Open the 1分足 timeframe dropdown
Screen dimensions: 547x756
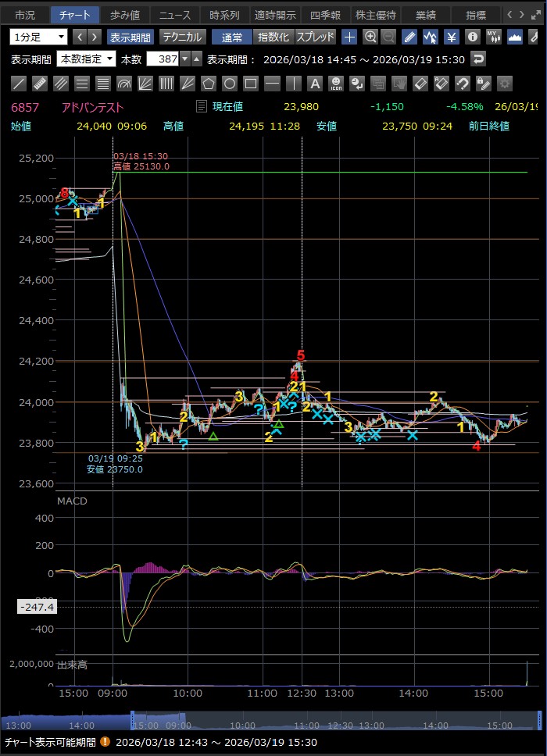coord(39,37)
